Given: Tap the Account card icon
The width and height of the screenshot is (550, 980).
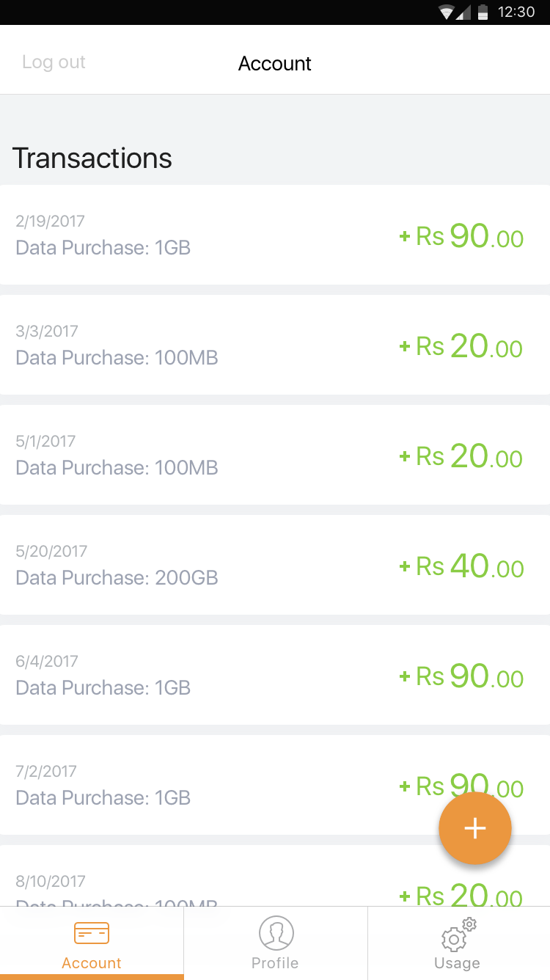Looking at the screenshot, I should [92, 933].
